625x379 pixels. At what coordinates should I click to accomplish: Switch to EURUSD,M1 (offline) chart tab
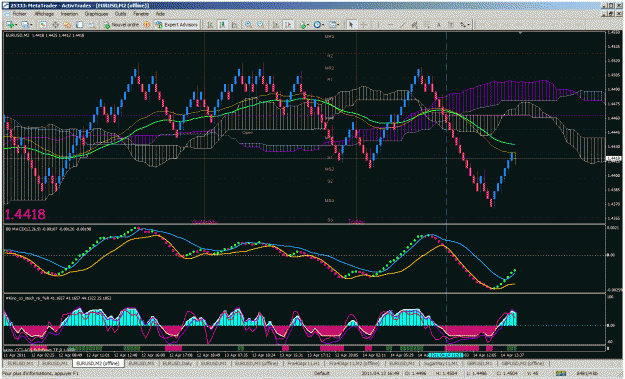pyautogui.click(x=257, y=363)
